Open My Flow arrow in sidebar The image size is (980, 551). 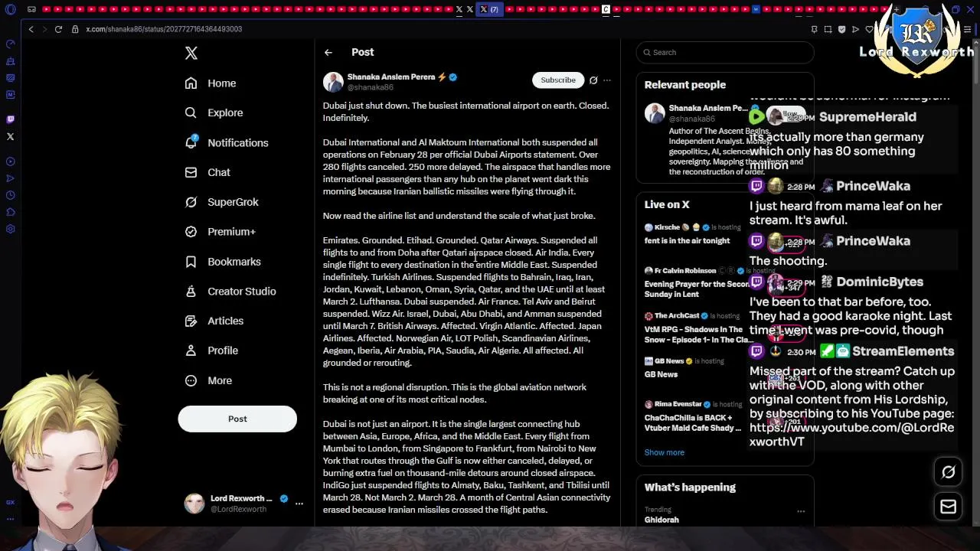pos(10,178)
